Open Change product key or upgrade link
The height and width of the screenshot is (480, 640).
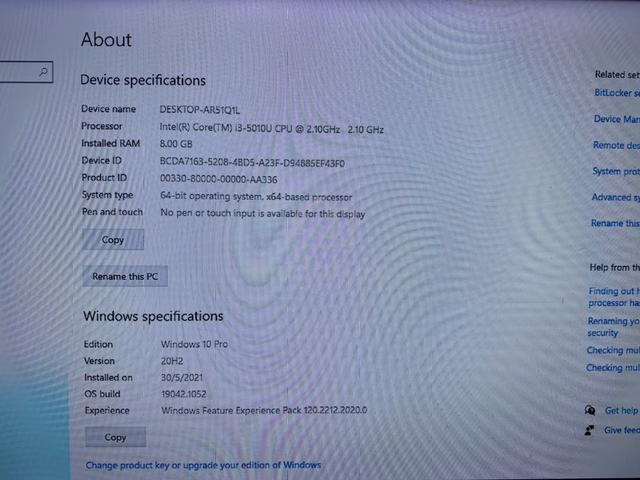pos(203,465)
